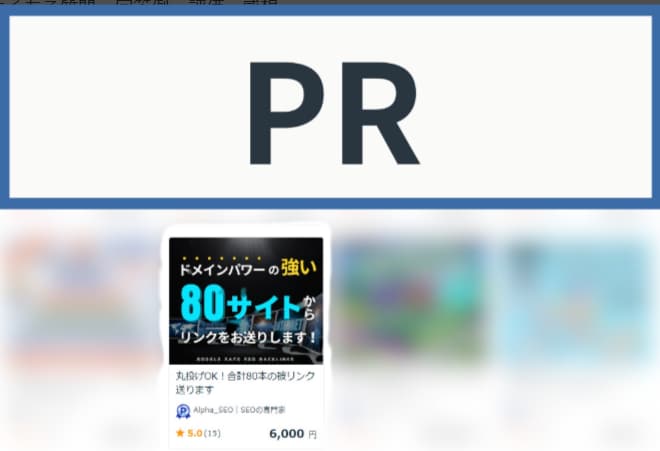Image resolution: width=660 pixels, height=451 pixels.
Task: Open listing title 丸投げOK！合計80本の被リンク送ります
Action: (x=245, y=383)
